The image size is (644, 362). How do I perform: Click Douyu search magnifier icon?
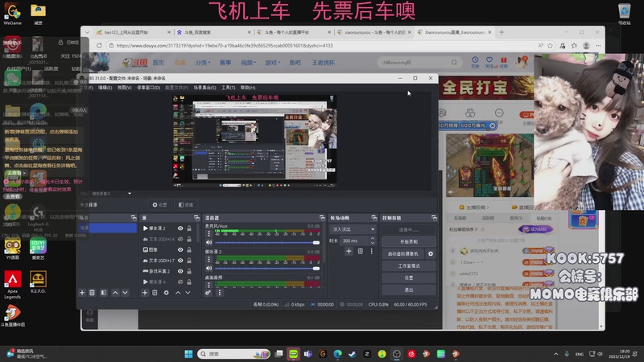click(x=454, y=63)
